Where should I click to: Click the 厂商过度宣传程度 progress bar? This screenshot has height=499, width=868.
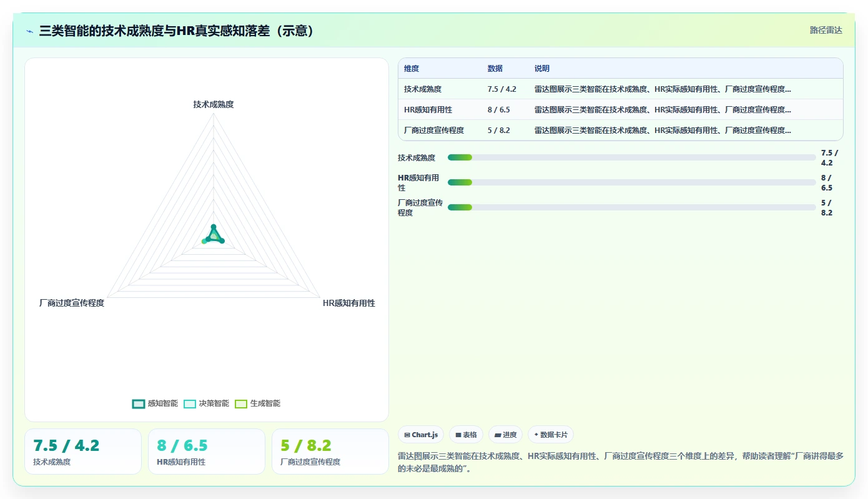632,207
